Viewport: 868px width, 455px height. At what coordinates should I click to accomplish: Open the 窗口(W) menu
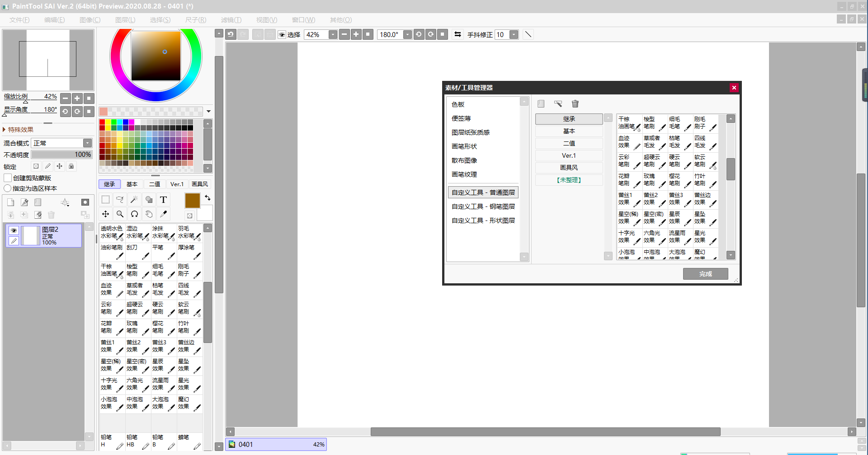pos(303,20)
